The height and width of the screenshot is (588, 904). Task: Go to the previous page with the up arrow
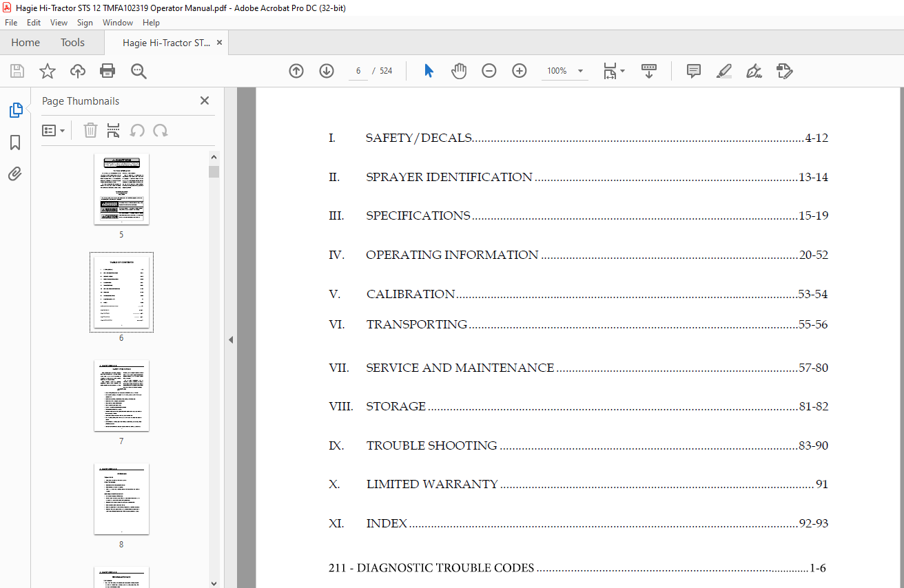point(296,71)
